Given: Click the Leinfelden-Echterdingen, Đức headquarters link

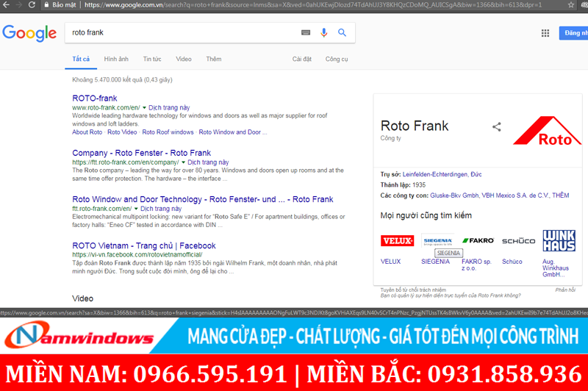Looking at the screenshot, I should 442,174.
